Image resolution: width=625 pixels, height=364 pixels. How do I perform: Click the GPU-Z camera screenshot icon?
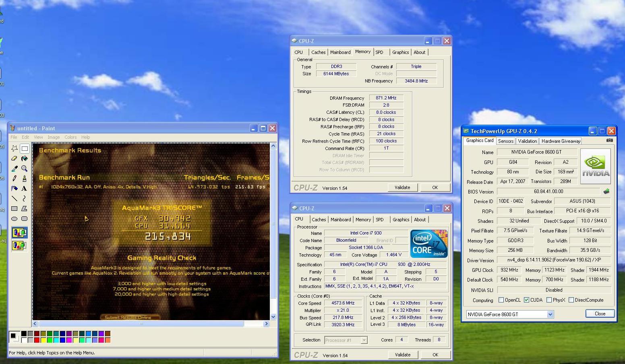609,140
